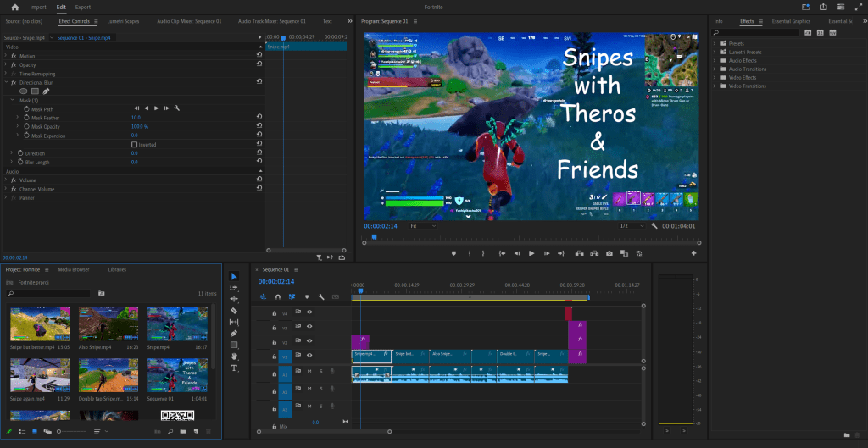Select Double tap Snipe.mp4 thumbnail
Image resolution: width=868 pixels, height=448 pixels.
108,375
